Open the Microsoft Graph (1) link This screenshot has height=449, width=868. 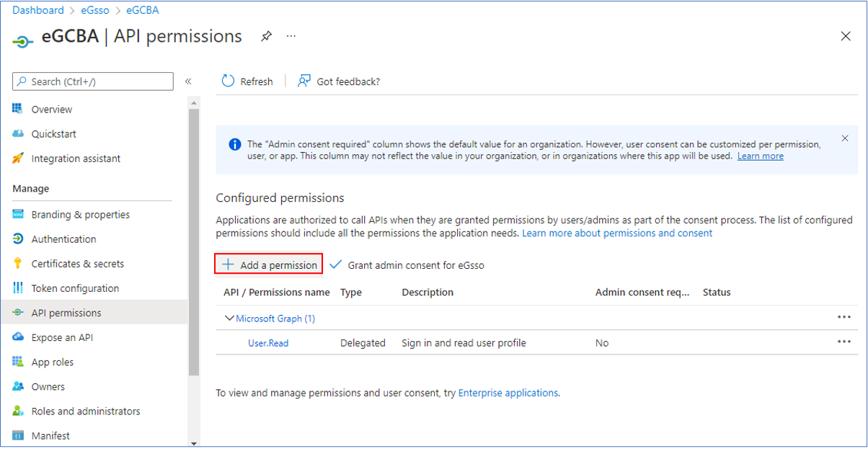[x=275, y=318]
